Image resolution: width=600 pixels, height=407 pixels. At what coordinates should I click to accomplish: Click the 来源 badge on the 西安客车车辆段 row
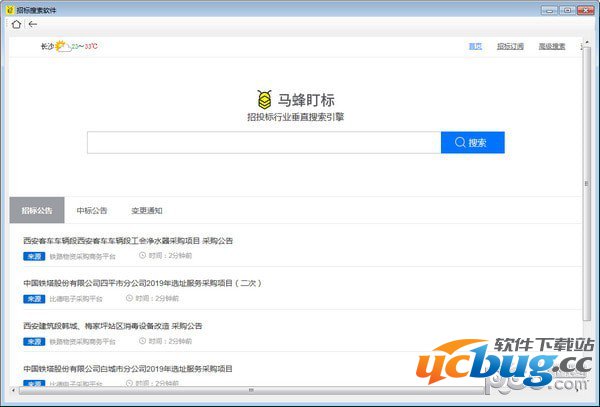click(34, 256)
